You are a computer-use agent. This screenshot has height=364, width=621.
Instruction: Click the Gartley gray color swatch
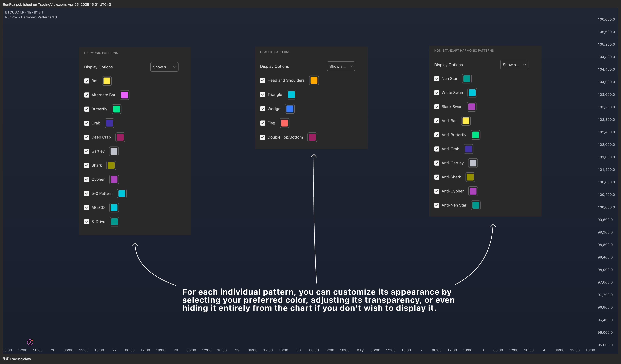(114, 151)
